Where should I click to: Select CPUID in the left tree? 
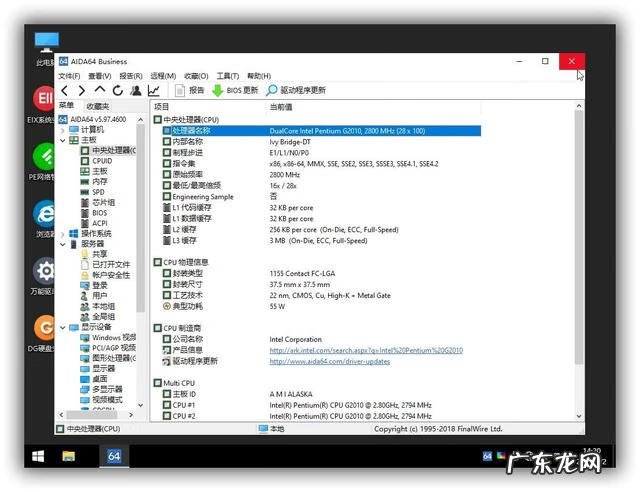tap(102, 160)
